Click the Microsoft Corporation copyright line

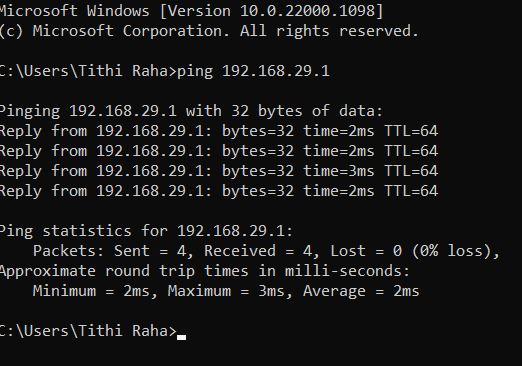click(x=209, y=31)
